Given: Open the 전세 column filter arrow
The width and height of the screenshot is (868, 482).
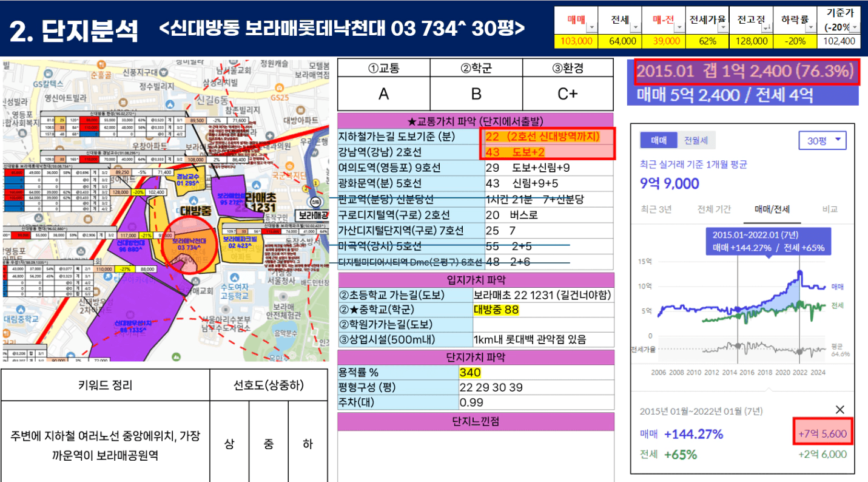Looking at the screenshot, I should (634, 28).
